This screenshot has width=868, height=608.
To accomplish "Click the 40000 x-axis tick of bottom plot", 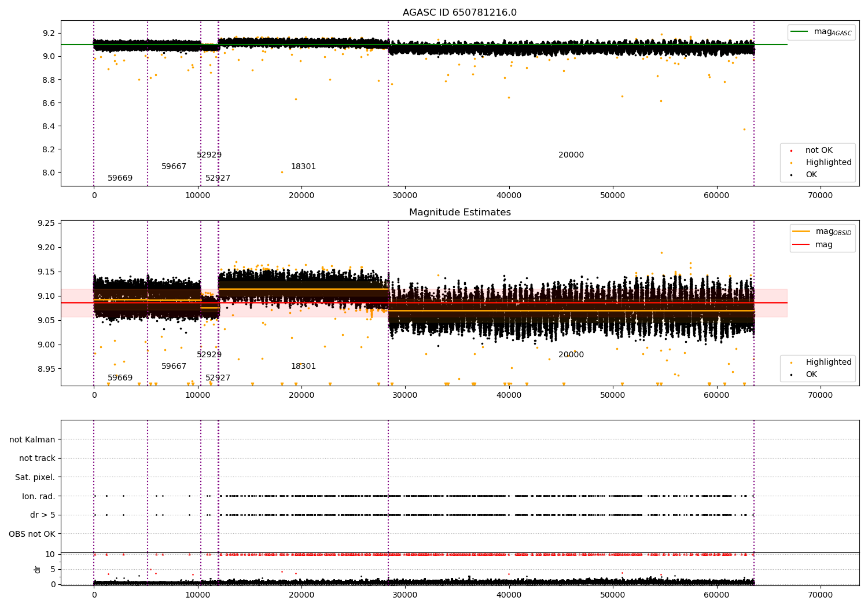I will (x=509, y=595).
